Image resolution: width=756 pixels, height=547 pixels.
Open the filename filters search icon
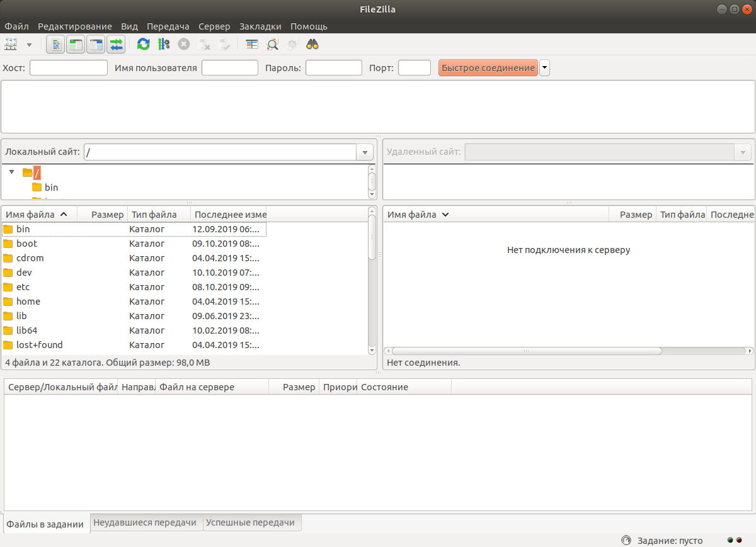272,45
